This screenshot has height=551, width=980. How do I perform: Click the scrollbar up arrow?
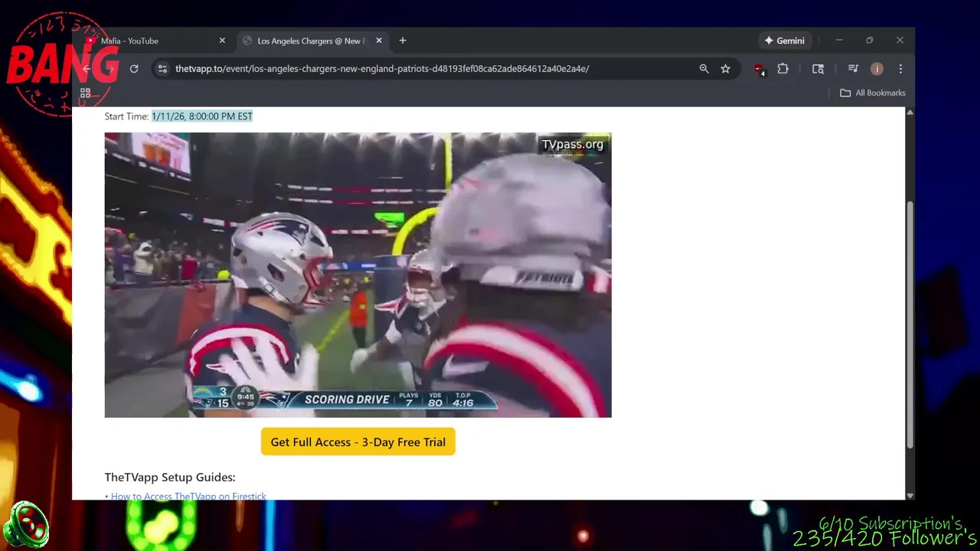point(910,112)
